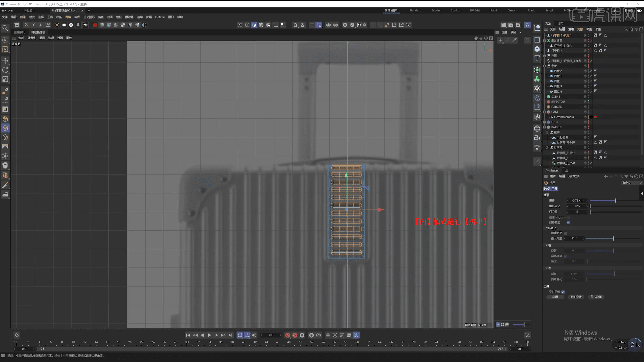Collapse the BACKUP tree item
This screenshot has height=362, width=644.
(x=545, y=127)
